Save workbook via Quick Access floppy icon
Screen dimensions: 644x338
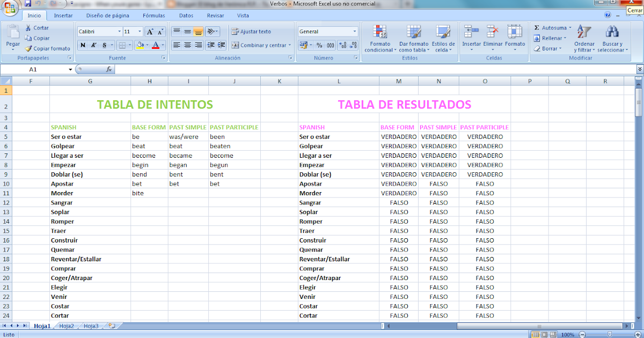pos(28,3)
